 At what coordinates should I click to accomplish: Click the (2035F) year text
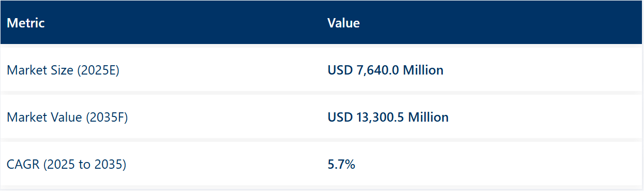[107, 117]
